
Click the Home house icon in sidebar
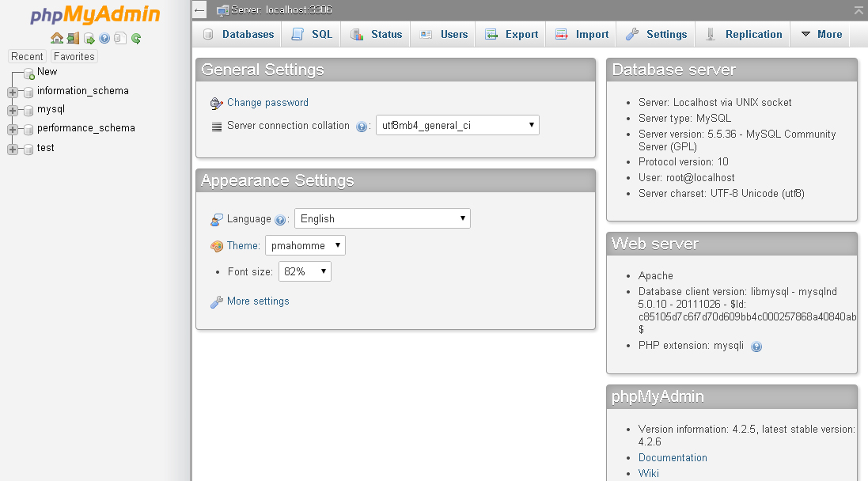pyautogui.click(x=56, y=38)
